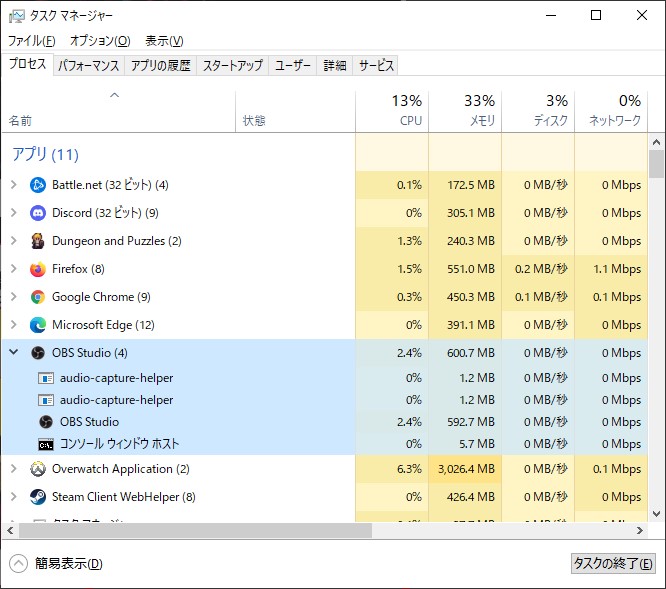Click the Google Chrome icon
Image resolution: width=666 pixels, height=589 pixels.
[x=38, y=297]
